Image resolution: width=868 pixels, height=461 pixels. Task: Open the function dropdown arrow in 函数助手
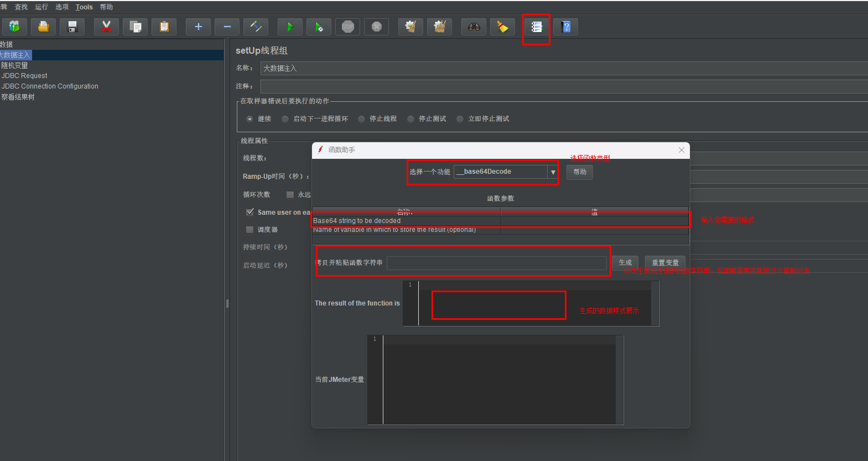point(553,172)
